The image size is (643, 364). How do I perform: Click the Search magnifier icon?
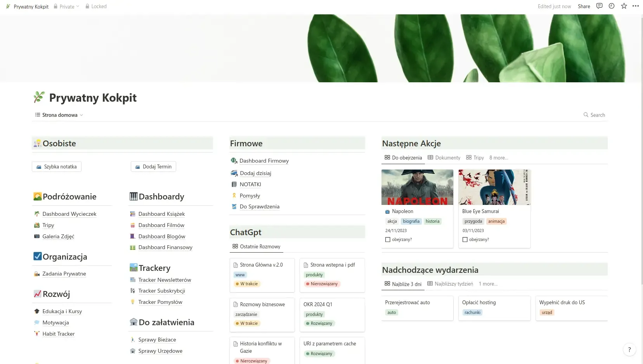pyautogui.click(x=586, y=115)
